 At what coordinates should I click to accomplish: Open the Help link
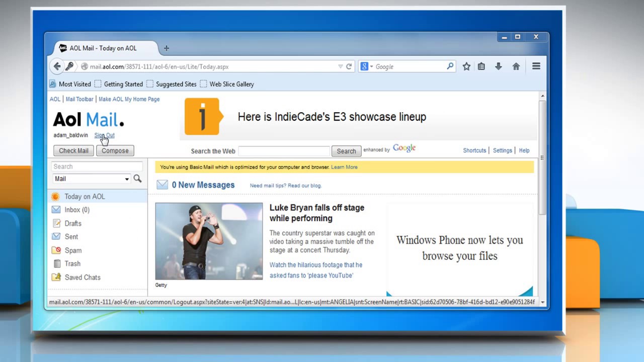(x=524, y=150)
